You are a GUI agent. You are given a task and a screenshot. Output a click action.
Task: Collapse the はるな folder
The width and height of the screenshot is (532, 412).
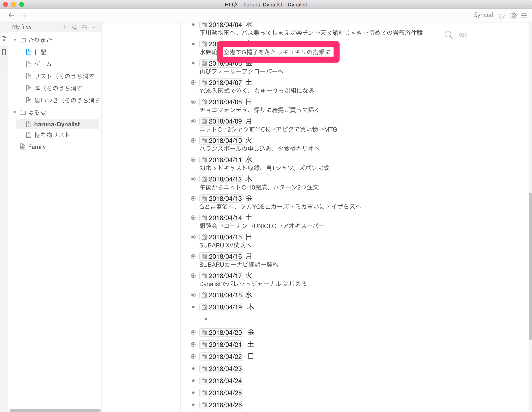(x=15, y=112)
